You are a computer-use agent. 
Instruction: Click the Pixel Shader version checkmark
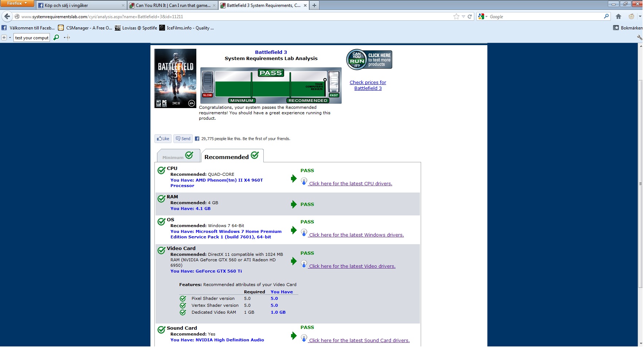coord(183,298)
